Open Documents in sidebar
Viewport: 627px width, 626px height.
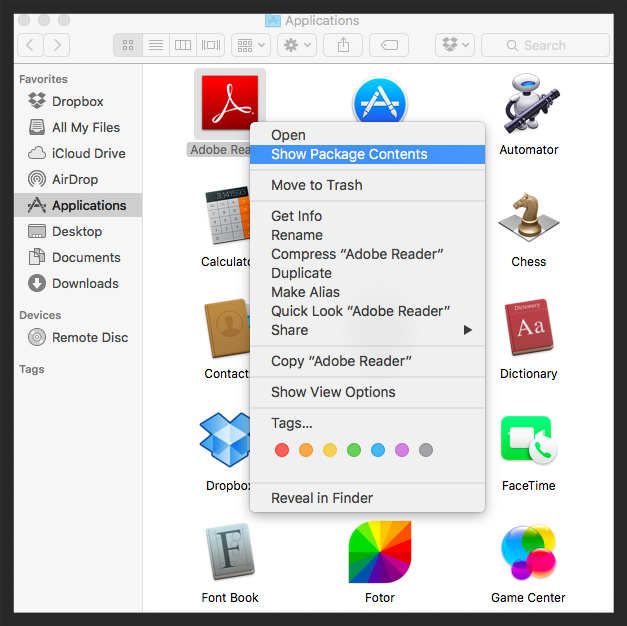[x=78, y=257]
